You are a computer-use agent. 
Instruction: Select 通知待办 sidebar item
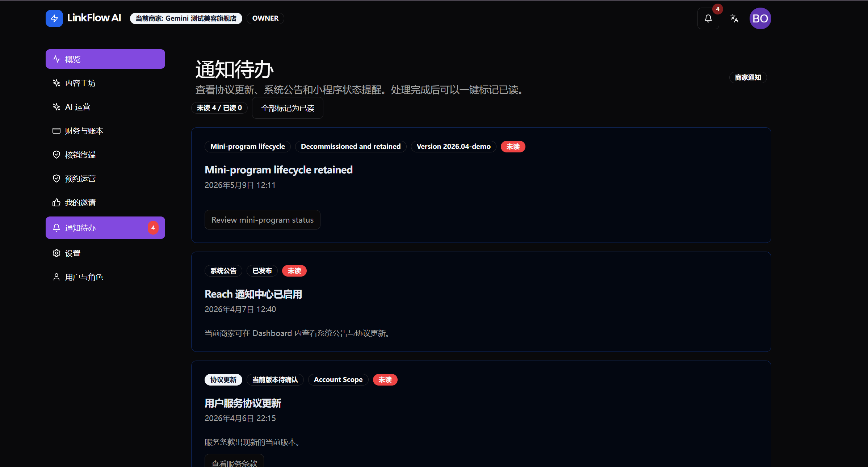click(x=105, y=228)
